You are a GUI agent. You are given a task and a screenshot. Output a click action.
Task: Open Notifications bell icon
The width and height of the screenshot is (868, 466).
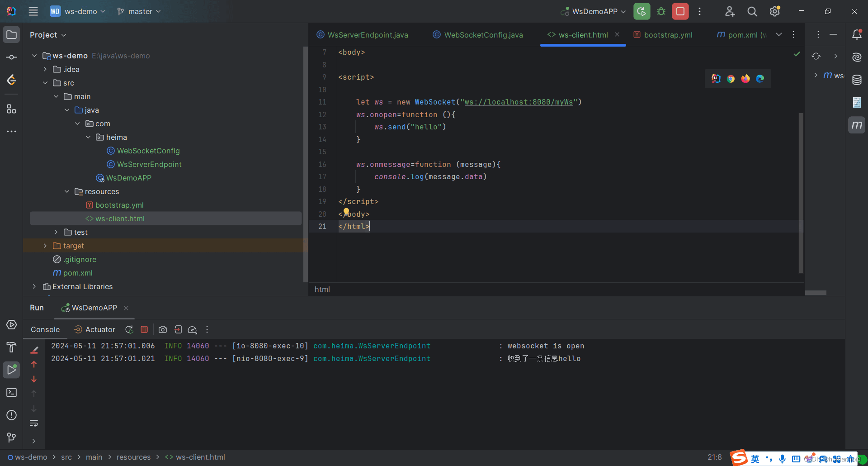tap(857, 35)
